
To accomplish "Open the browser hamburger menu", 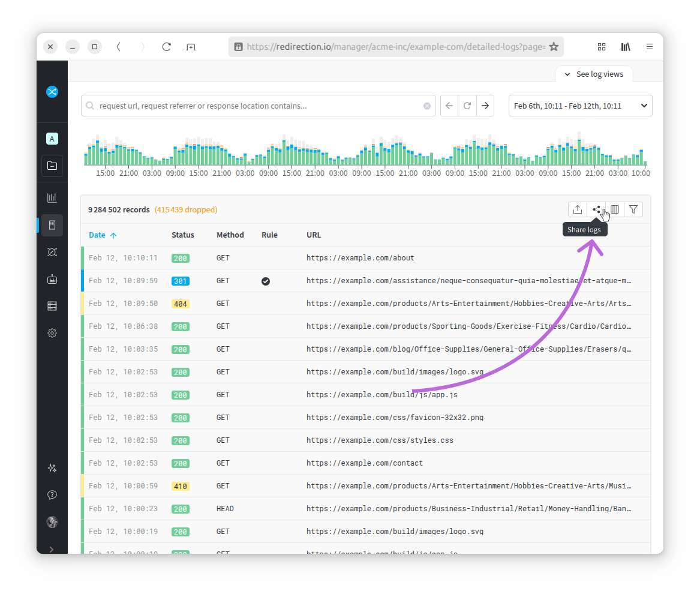I will point(650,47).
